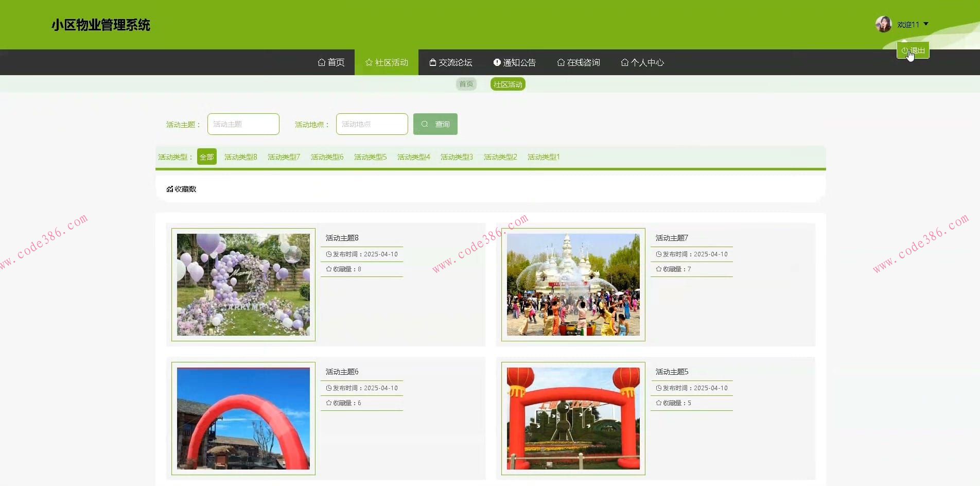The width and height of the screenshot is (980, 486).
Task: Expand the 欢迎11 user dropdown arrow
Action: point(926,24)
